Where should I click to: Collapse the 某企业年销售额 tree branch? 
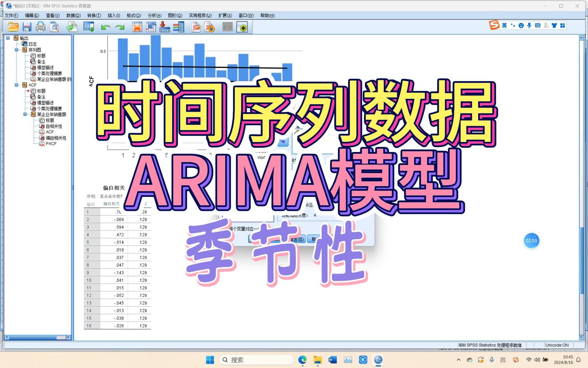pyautogui.click(x=25, y=114)
